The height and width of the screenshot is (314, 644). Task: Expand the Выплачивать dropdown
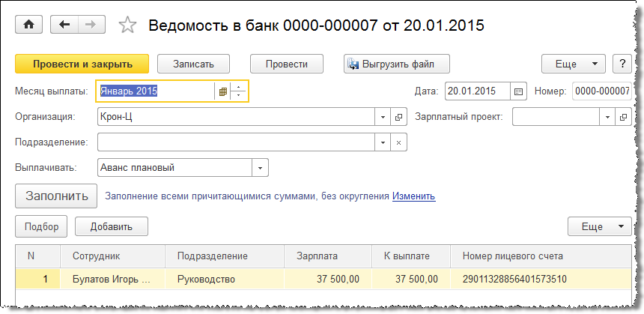(261, 168)
